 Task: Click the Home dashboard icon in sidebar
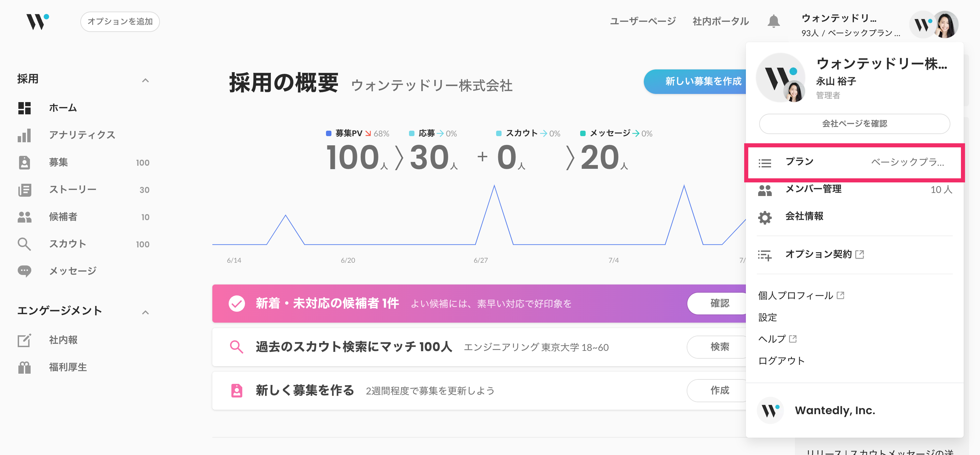[24, 108]
